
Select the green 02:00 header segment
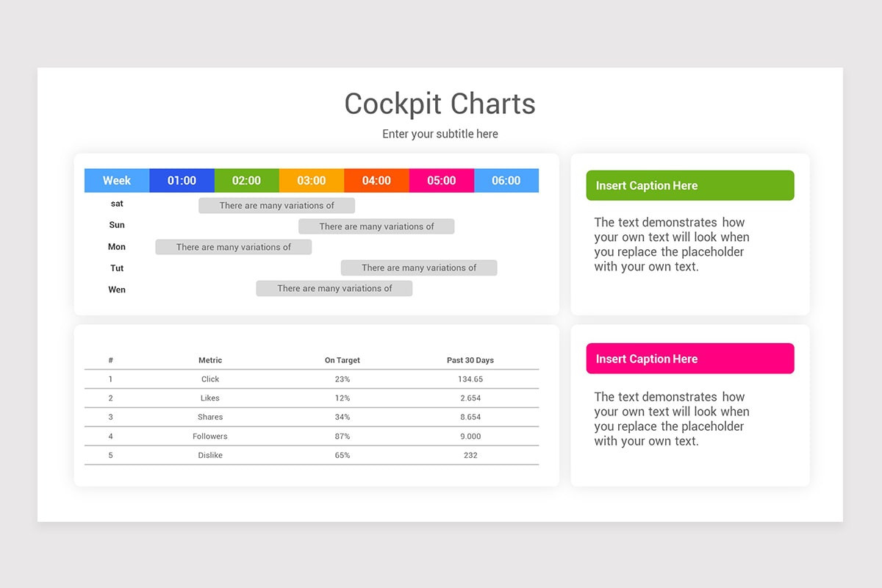point(246,180)
